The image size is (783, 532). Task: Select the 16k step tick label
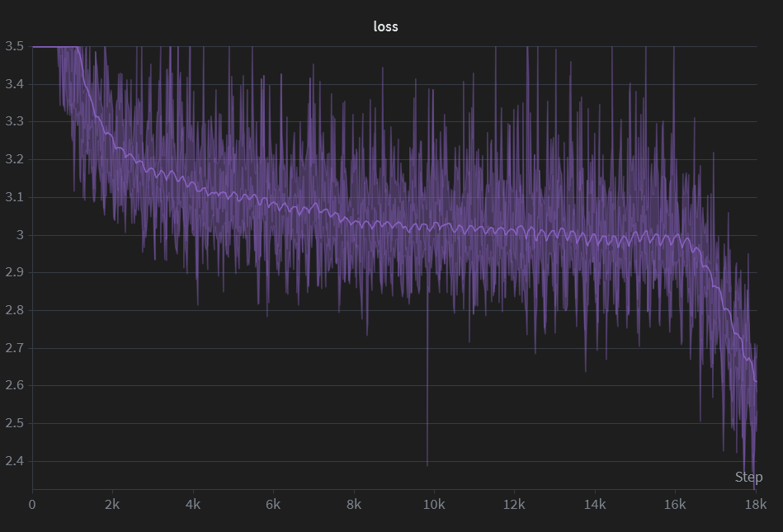(675, 504)
